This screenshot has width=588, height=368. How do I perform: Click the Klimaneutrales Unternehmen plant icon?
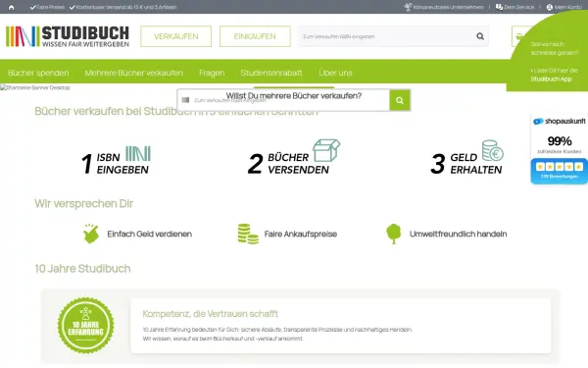click(408, 7)
